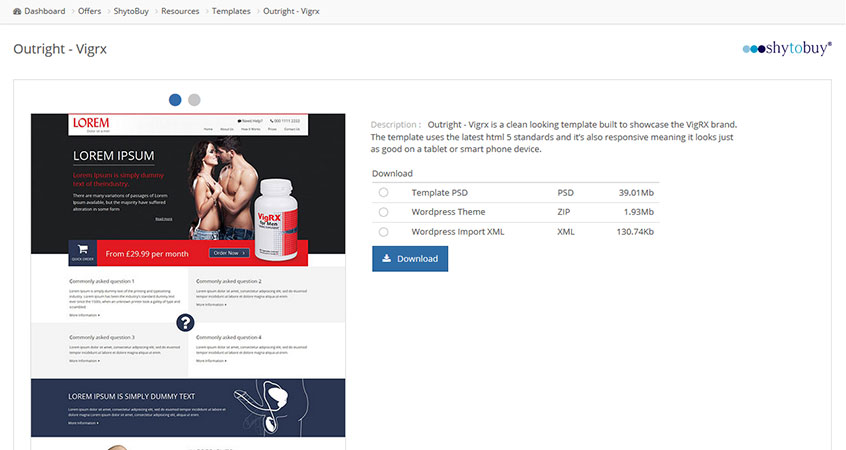Viewport: 846px width, 450px height.
Task: Select the Wordpress Theme radio button
Action: point(383,212)
